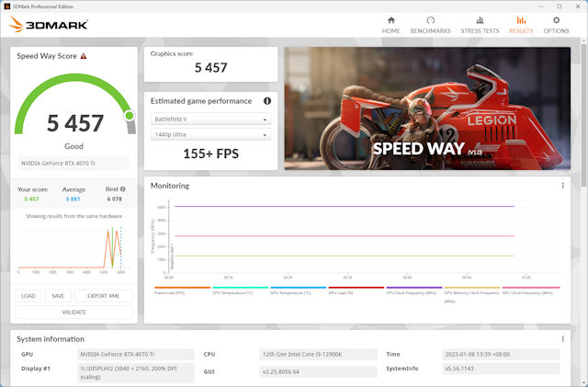Click the 155+ FPS estimate
The image size is (588, 387).
click(210, 154)
